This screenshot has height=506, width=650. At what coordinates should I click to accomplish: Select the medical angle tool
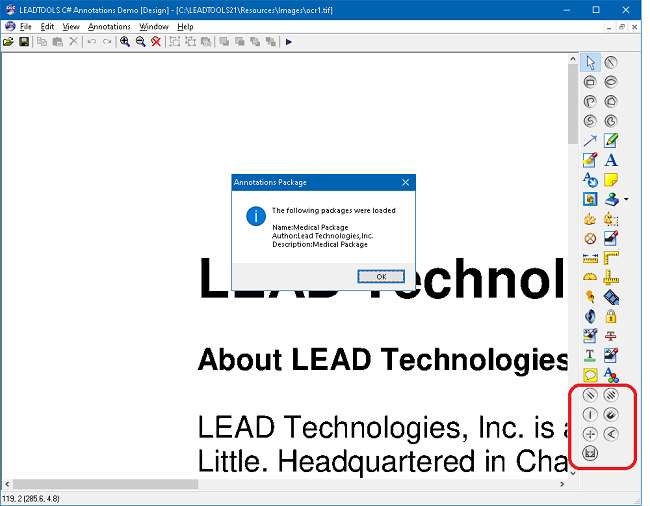(611, 434)
